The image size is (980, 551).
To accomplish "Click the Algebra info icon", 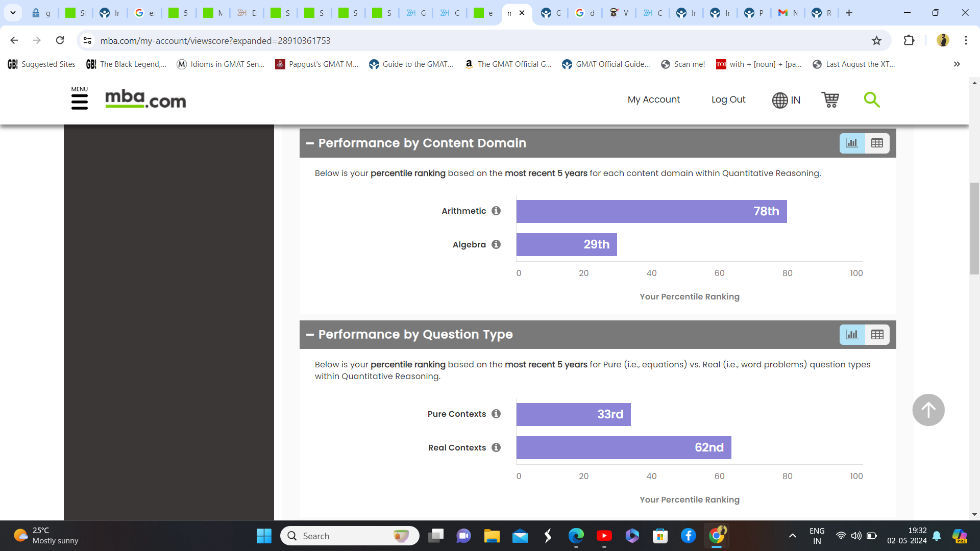I will (x=496, y=244).
